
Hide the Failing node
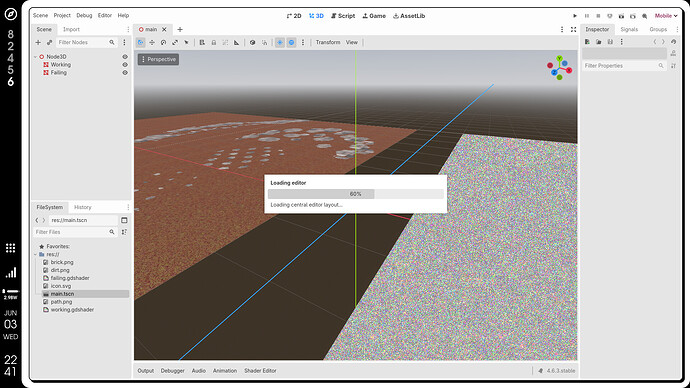(x=125, y=73)
